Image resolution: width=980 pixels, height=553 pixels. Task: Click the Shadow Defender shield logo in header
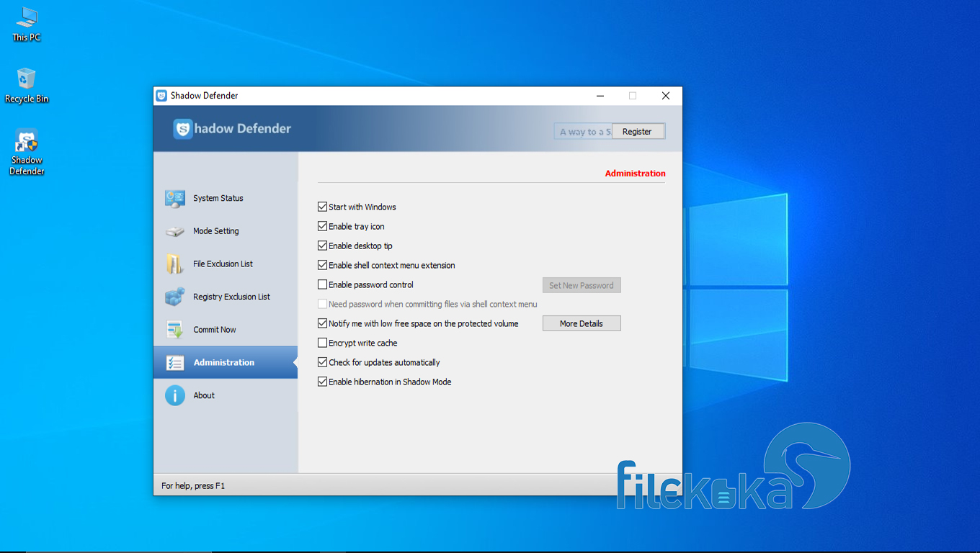[x=183, y=129]
